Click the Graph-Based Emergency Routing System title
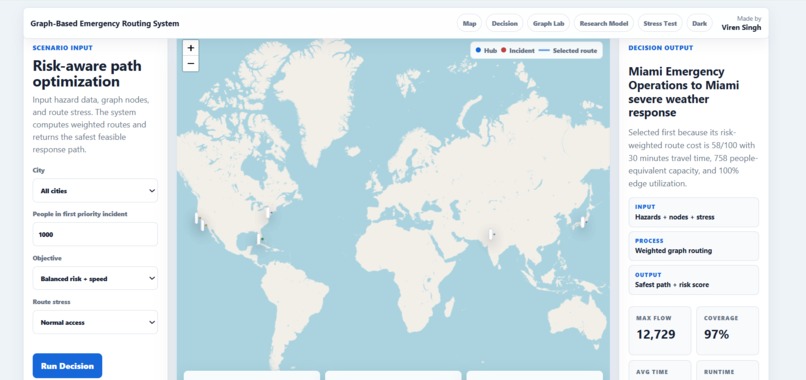Image resolution: width=806 pixels, height=380 pixels. tap(105, 24)
